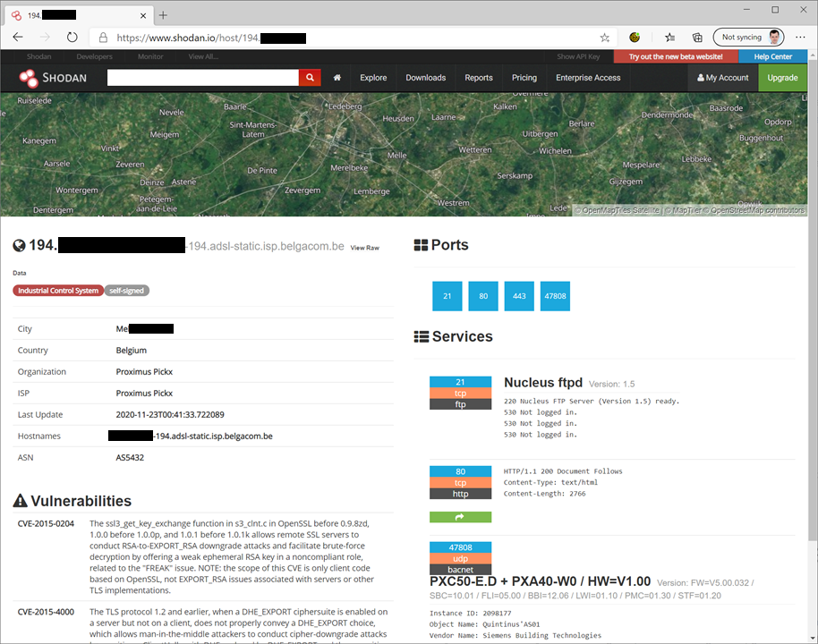Click the self-signed tag

tap(127, 291)
